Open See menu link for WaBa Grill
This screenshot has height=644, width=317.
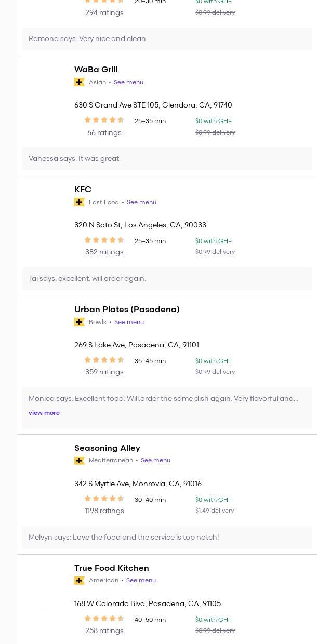tap(128, 82)
